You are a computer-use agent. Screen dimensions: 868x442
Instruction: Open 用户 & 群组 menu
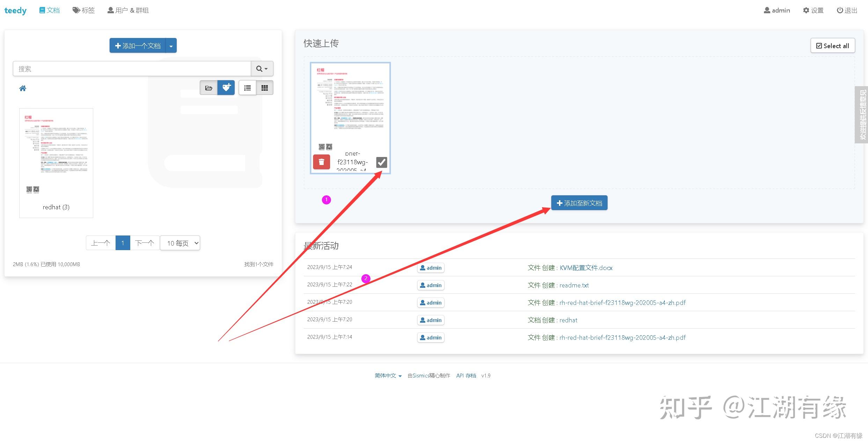coord(128,10)
